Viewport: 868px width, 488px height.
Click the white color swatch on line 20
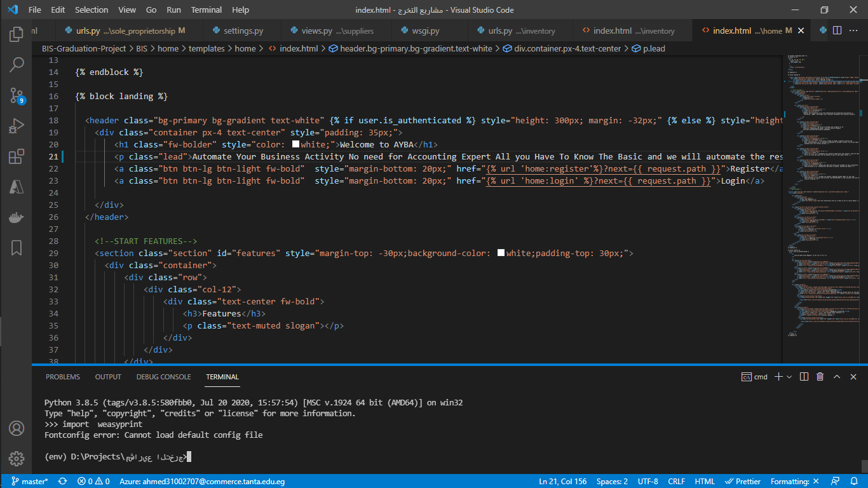click(295, 144)
